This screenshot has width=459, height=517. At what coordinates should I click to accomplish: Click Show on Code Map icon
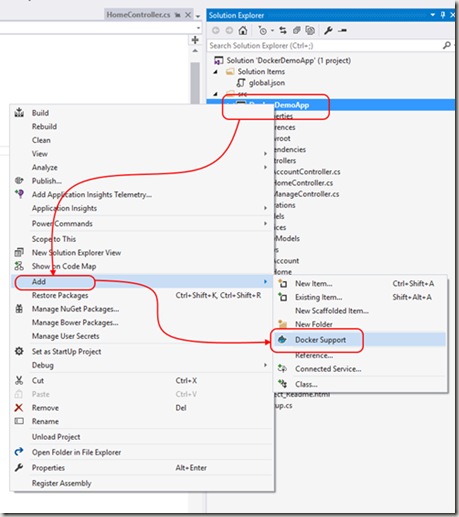(x=19, y=266)
